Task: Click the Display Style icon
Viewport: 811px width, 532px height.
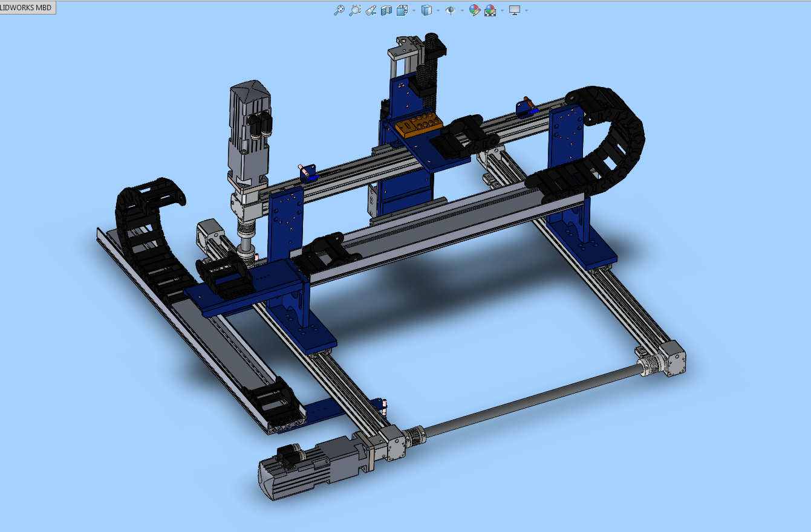Action: click(x=426, y=10)
